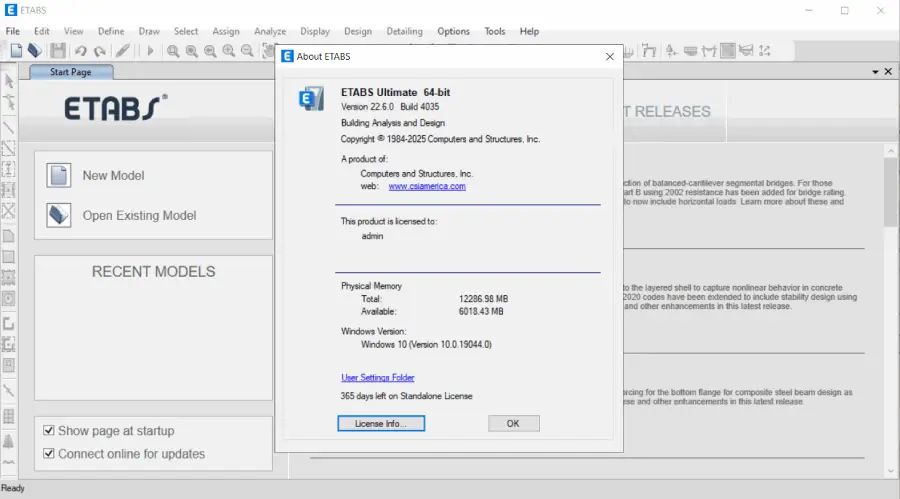Switch to the Start Page tab
The image size is (900, 499).
[x=71, y=72]
